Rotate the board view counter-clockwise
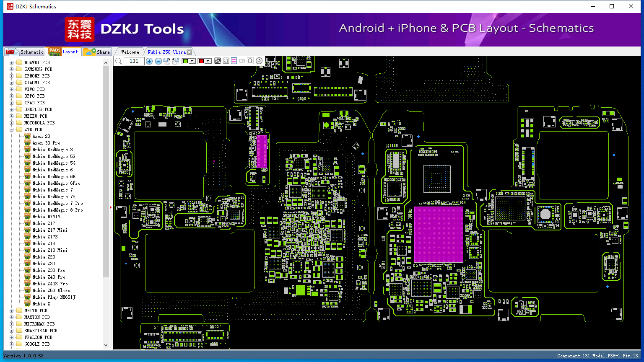Screen dimensions: 644x362 (176, 61)
